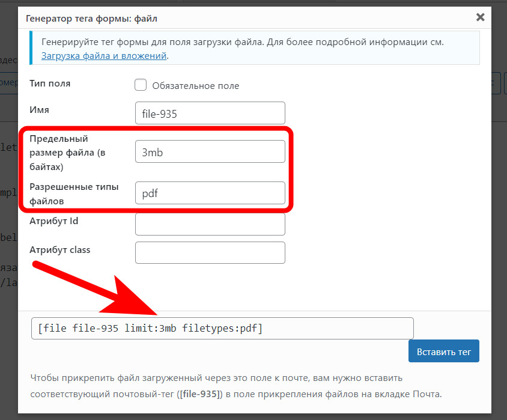Click the Обязательное поле checkbox label text

[196, 86]
